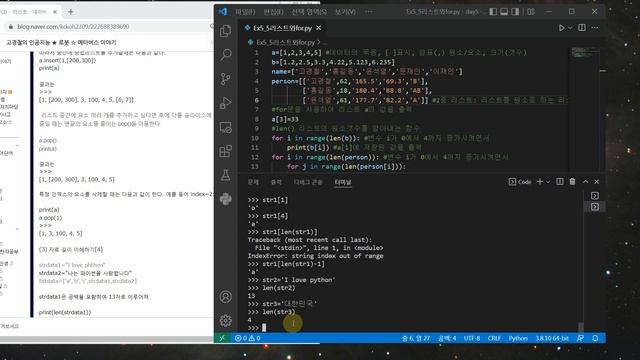Click the Code terminal profile label
The image size is (640, 360).
[x=520, y=182]
